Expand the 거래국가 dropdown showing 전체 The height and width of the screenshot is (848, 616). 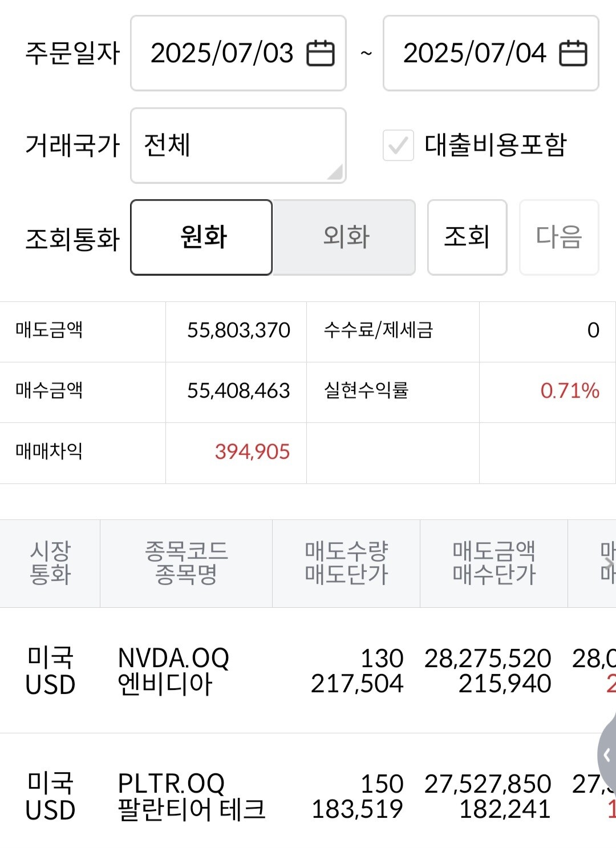(x=238, y=146)
